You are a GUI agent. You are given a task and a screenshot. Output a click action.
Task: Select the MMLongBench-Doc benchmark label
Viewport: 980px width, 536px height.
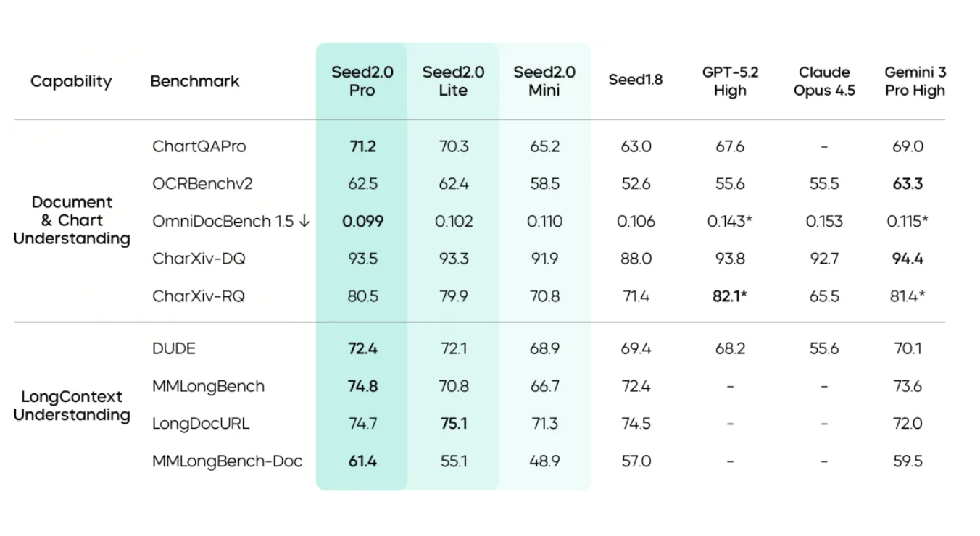tap(227, 461)
